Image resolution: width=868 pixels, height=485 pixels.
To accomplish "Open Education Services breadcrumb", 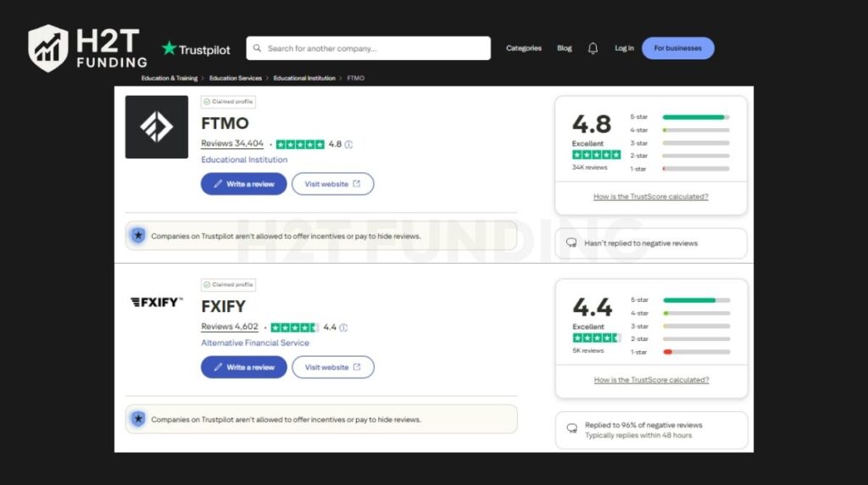I will [x=236, y=78].
